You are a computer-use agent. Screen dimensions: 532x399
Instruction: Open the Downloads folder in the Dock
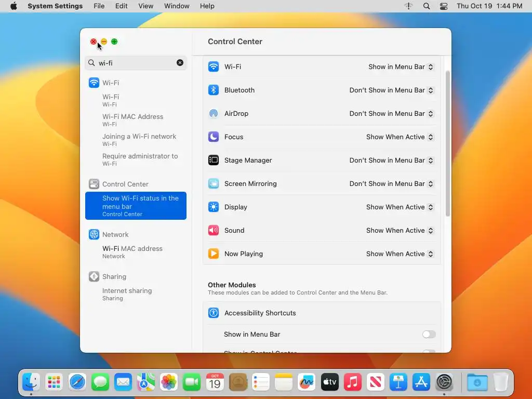(x=477, y=382)
